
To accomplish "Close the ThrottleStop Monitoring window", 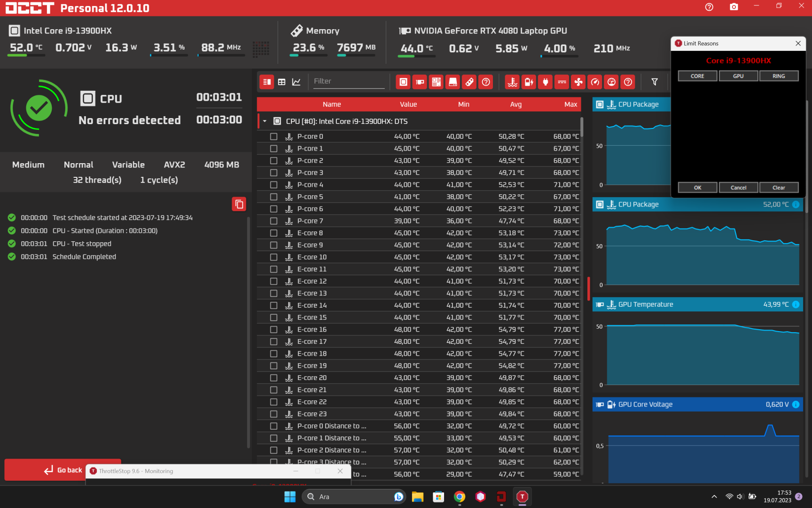I will coord(340,471).
